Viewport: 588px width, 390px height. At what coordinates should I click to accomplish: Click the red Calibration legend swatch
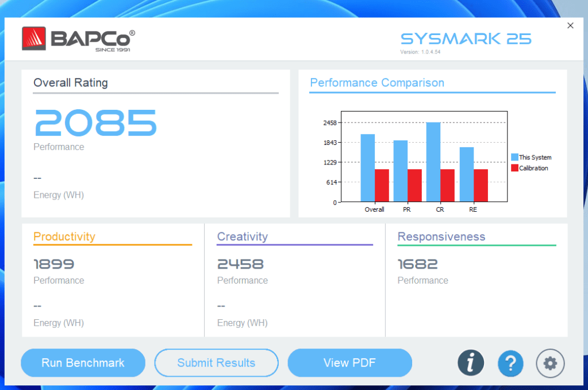(514, 168)
